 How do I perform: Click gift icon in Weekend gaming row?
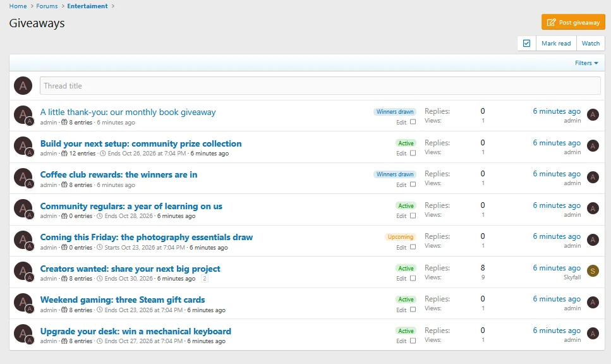point(64,310)
